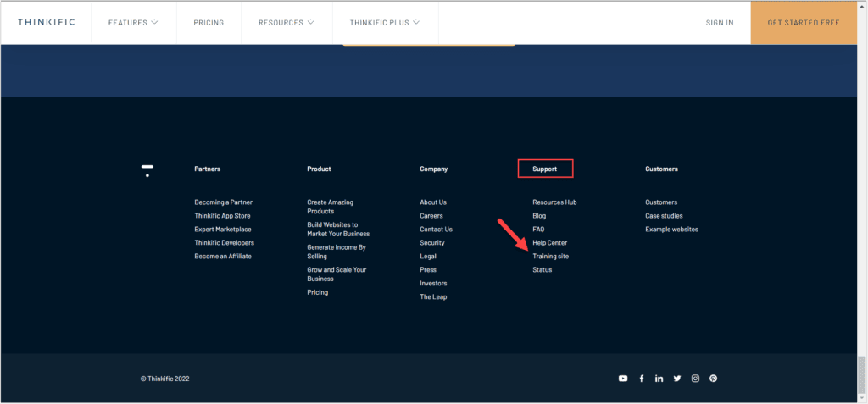
Task: Open The Leap link
Action: click(x=433, y=296)
